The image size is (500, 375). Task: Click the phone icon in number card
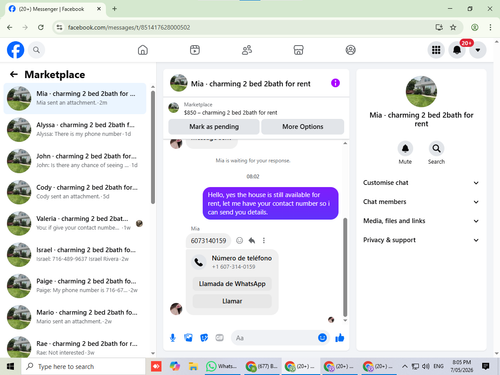pyautogui.click(x=199, y=262)
